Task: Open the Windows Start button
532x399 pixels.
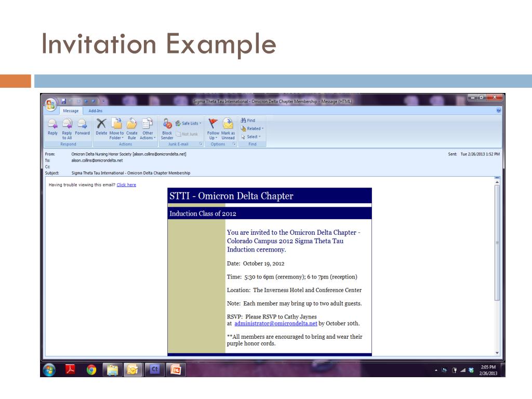Action: pos(49,370)
